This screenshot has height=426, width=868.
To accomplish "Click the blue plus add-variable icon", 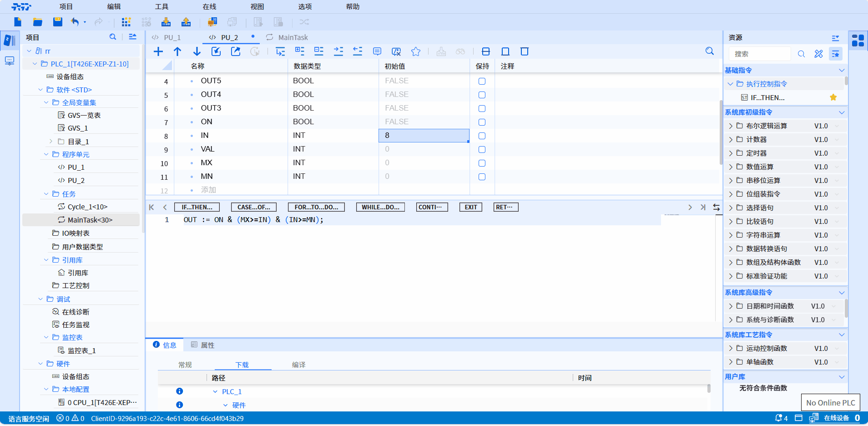I will click(158, 51).
